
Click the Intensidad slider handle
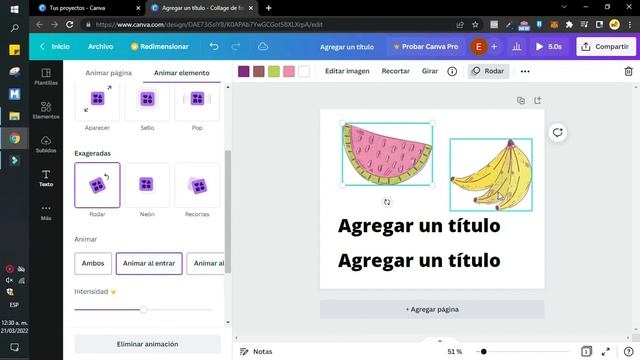[x=143, y=309]
